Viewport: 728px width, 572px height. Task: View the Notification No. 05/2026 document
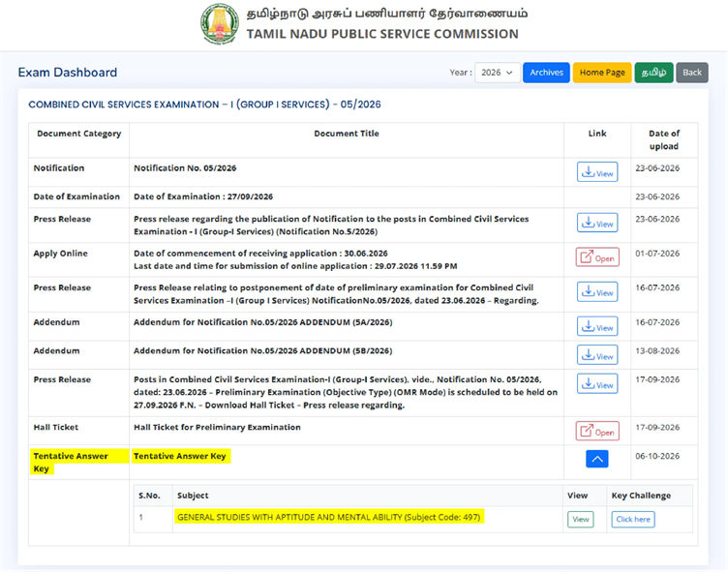point(597,172)
